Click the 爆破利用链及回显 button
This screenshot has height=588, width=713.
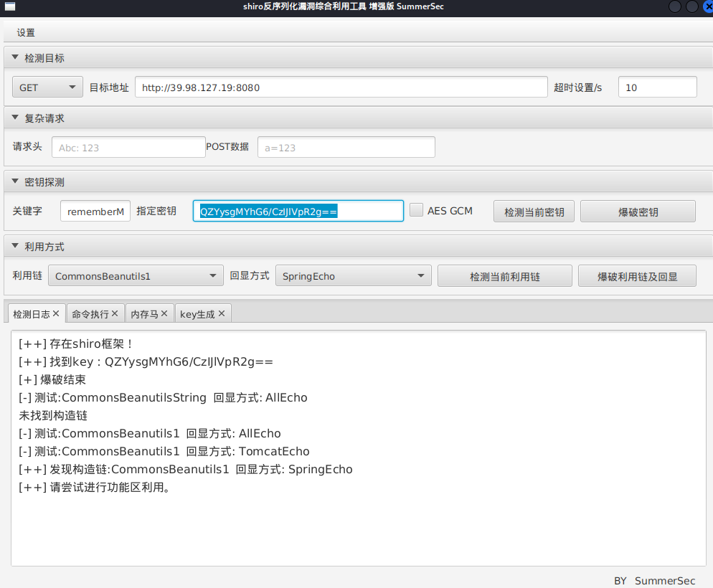click(636, 275)
